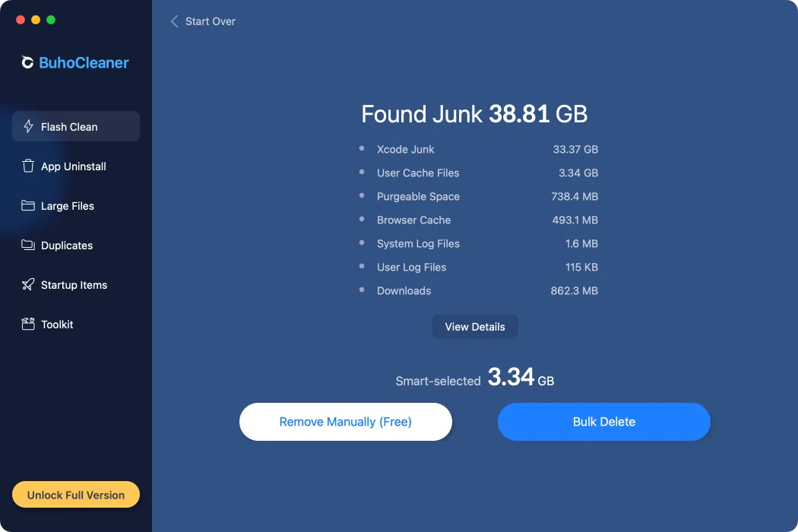Screen dimensions: 798x532
Task: Close the window with red button
Action: (x=21, y=20)
